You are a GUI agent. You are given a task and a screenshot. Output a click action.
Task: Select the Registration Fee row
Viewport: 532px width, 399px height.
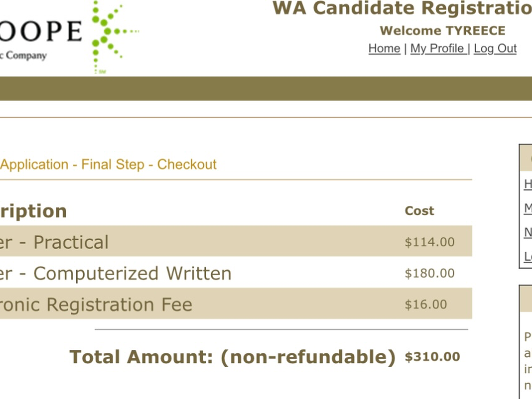236,304
